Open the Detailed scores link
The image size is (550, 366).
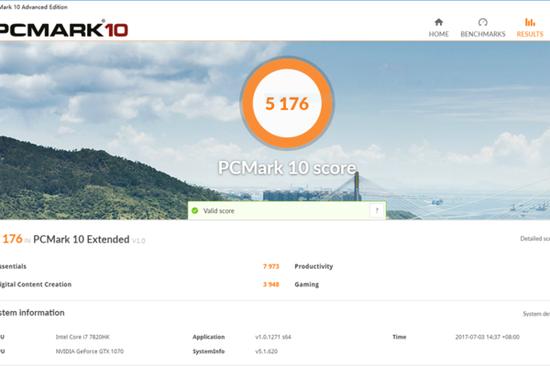(535, 239)
